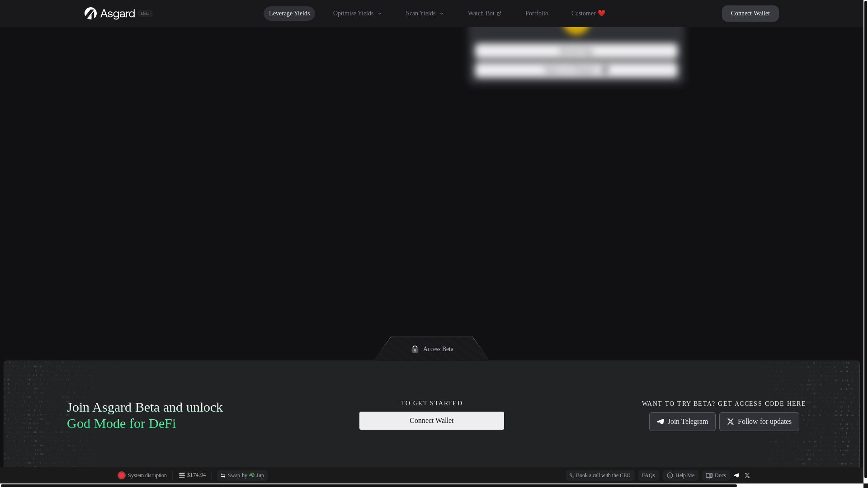This screenshot has width=868, height=488.
Task: Click the Access Beta lock tab
Action: 432,349
